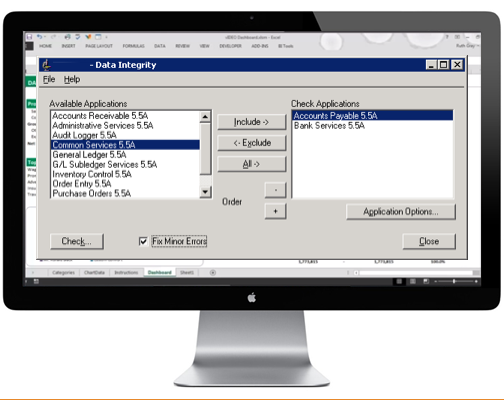Click the plus Order button
The image size is (504, 400).
(x=275, y=211)
